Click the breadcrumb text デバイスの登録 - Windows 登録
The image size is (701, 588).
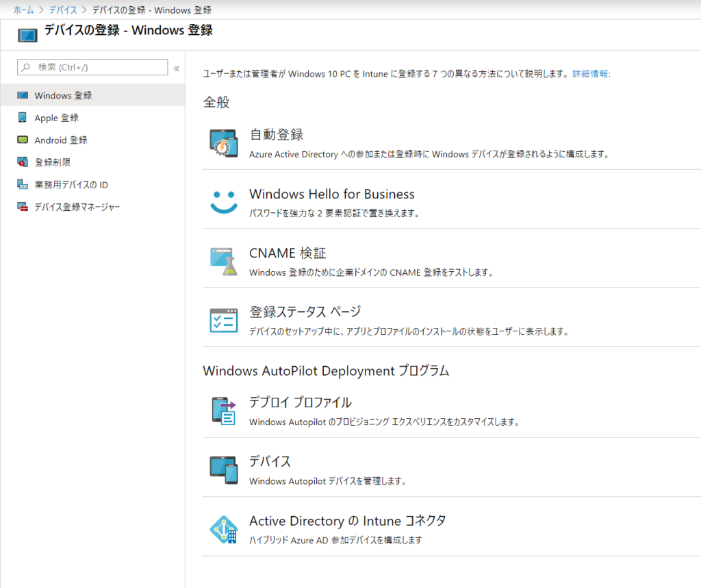(151, 10)
